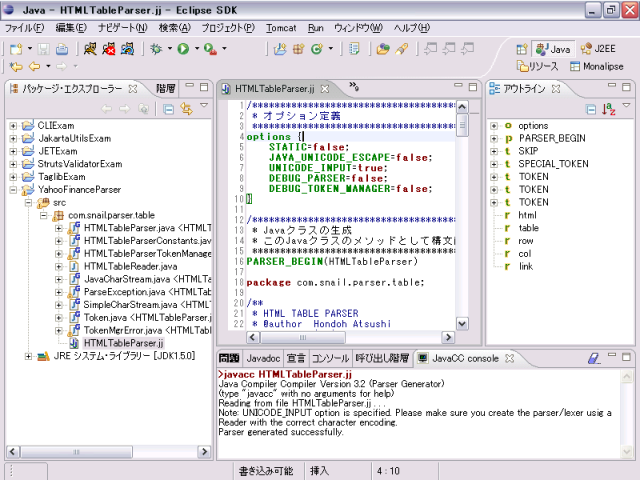
Task: Click the Debug bug icon in the toolbar
Action: 157,48
